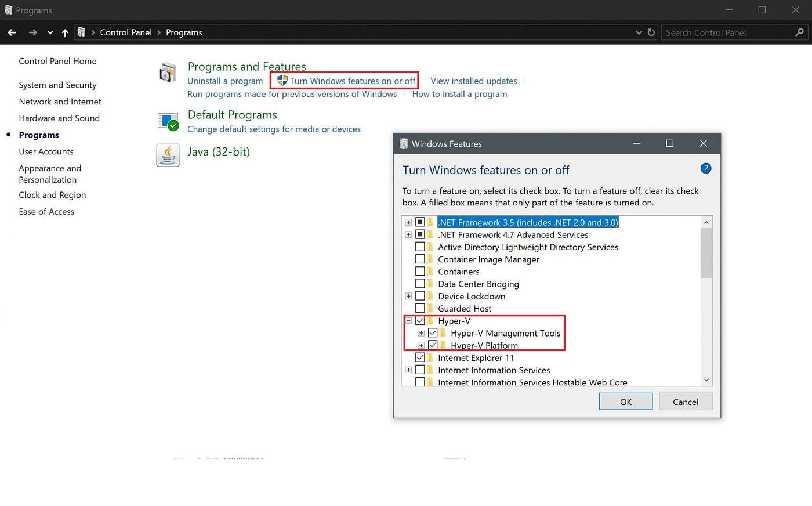The image size is (812, 506).
Task: Enable Active Directory Lightweight Directory Services
Action: click(420, 247)
